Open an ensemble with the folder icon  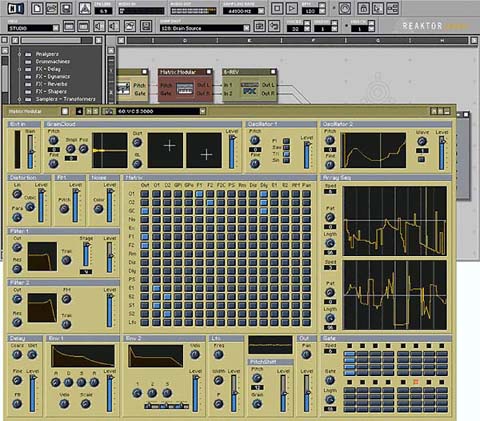pyautogui.click(x=51, y=8)
